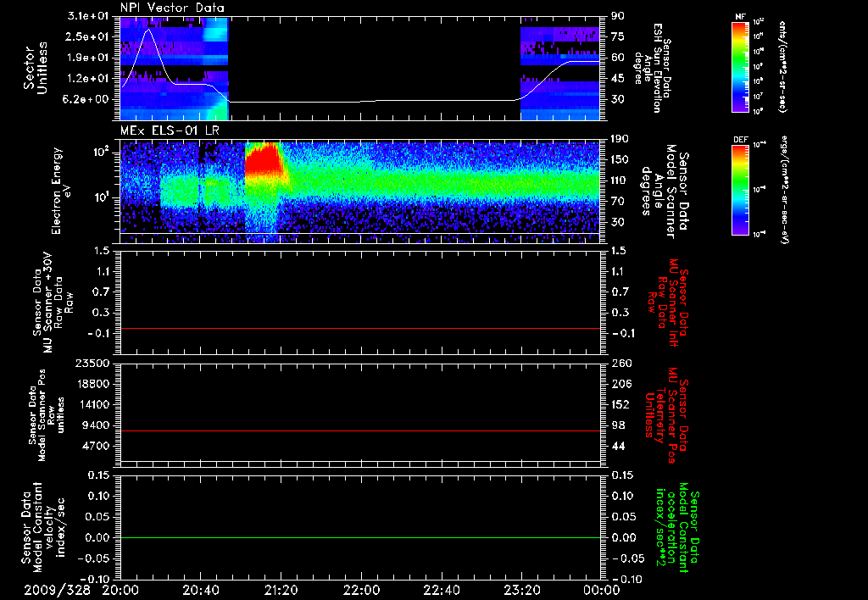Click the "3.1e+01" sector tick label
The width and height of the screenshot is (868, 600).
(x=89, y=16)
